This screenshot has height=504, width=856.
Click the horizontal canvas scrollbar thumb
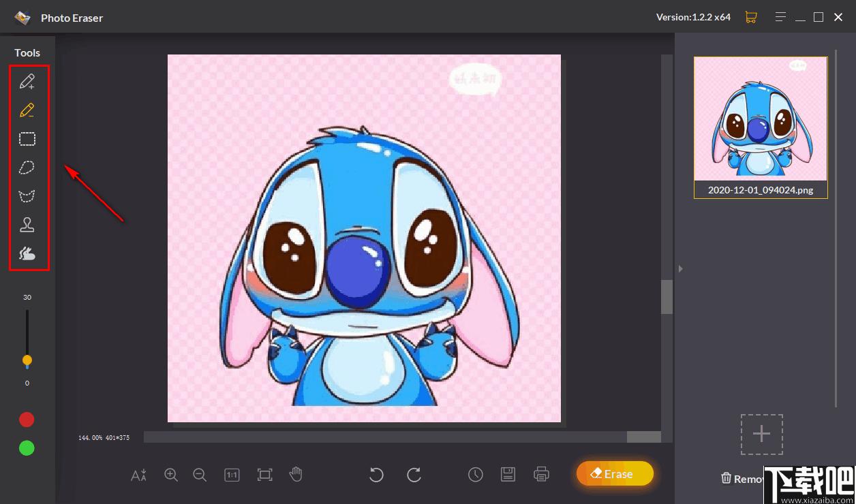[644, 437]
